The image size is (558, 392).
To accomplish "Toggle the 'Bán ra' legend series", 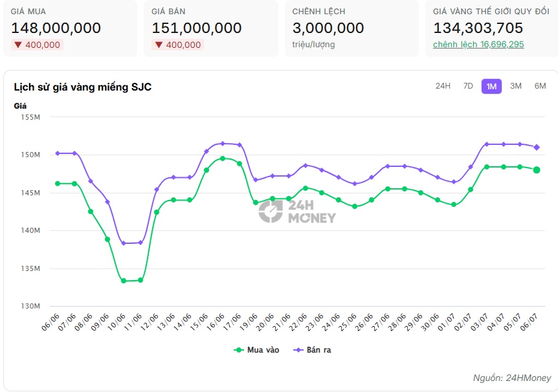I will pos(312,350).
